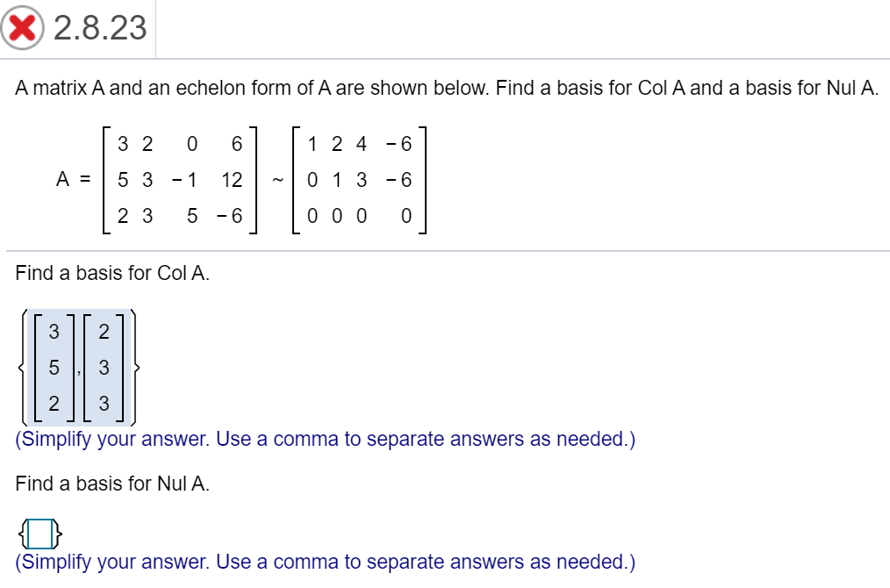Click the opening brace of Col A basis
This screenshot has width=890, height=588.
point(21,367)
